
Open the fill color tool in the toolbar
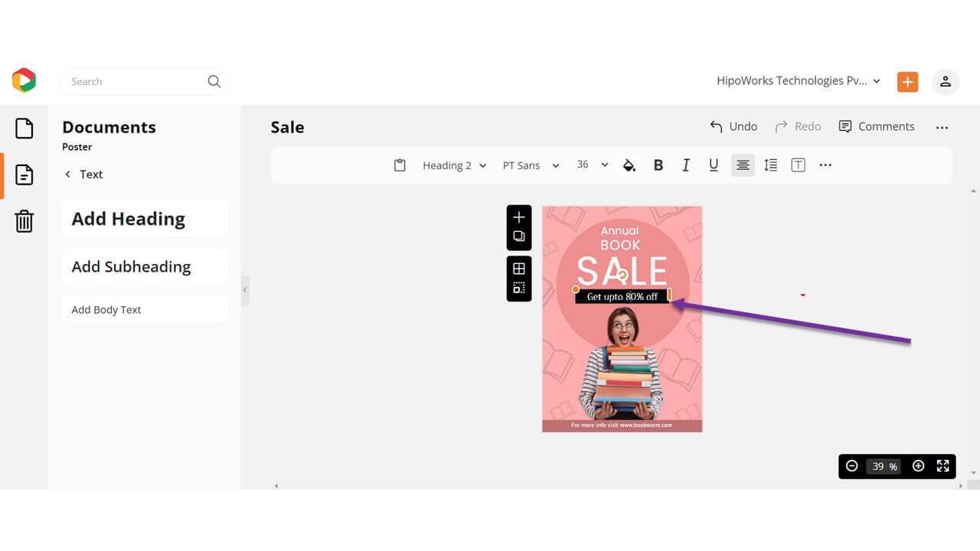(629, 165)
